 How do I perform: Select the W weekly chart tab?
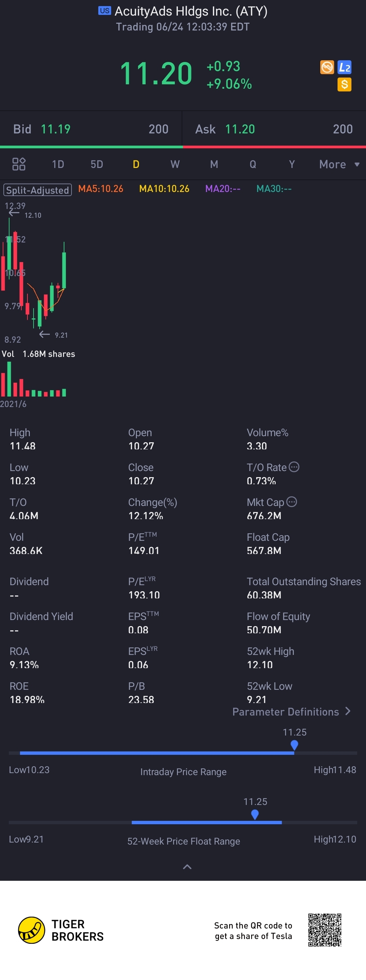[x=175, y=164]
